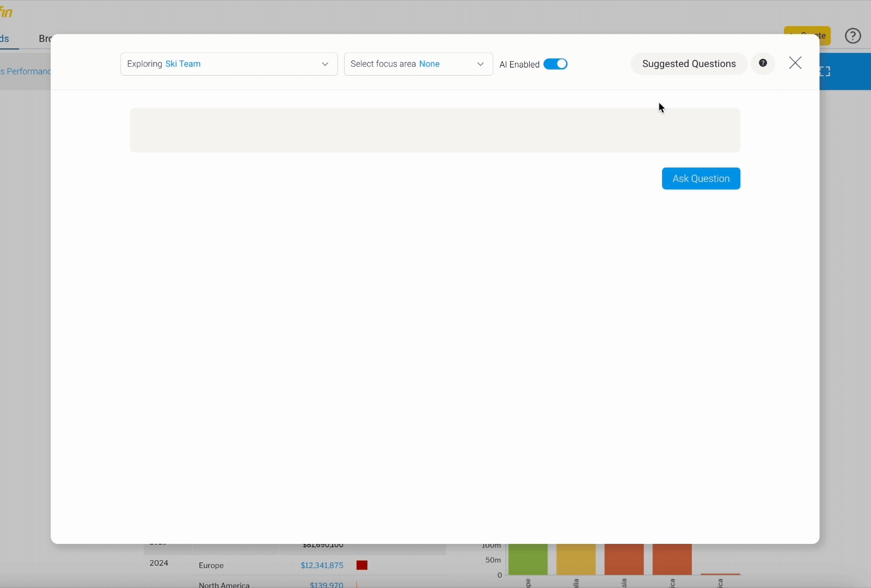Screen dimensions: 871x588
Task: Click the 2024 row in the data table
Action: (158, 563)
